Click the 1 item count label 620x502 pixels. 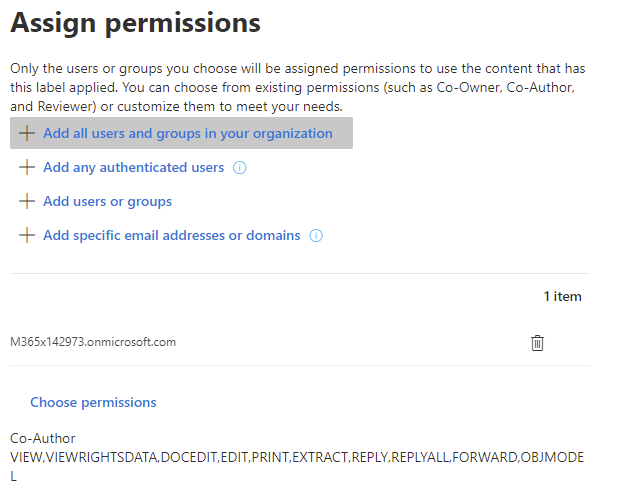(x=562, y=296)
